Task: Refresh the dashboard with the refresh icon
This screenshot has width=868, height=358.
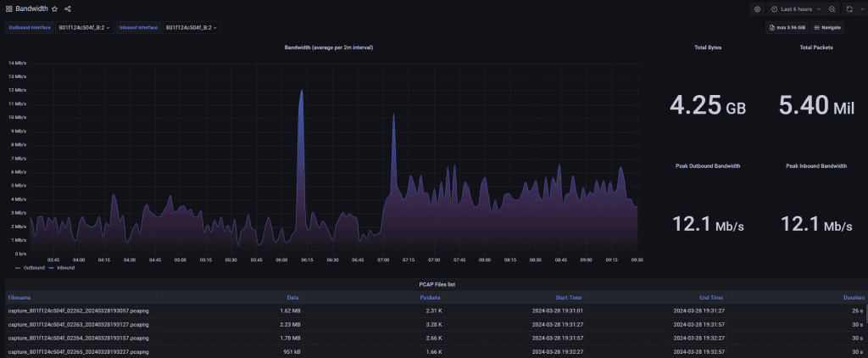Action: click(x=849, y=8)
